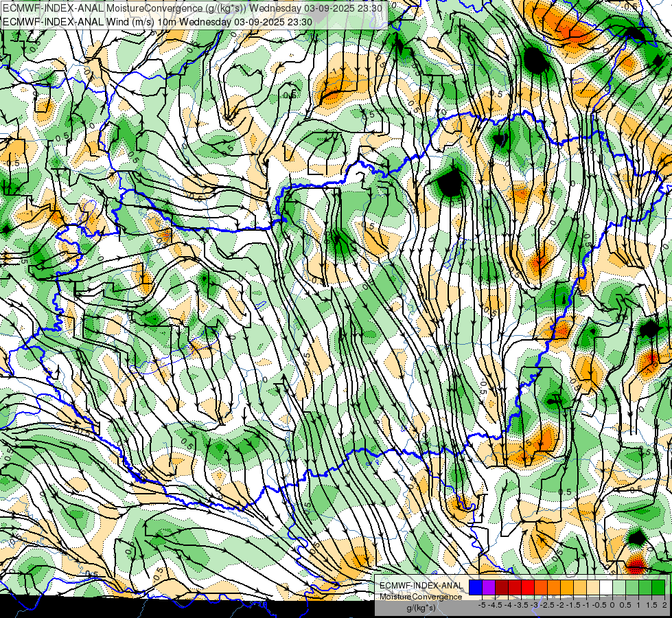The width and height of the screenshot is (672, 618).
Task: Click the palest green swatch between 0 and 0.5
Action: tap(619, 588)
